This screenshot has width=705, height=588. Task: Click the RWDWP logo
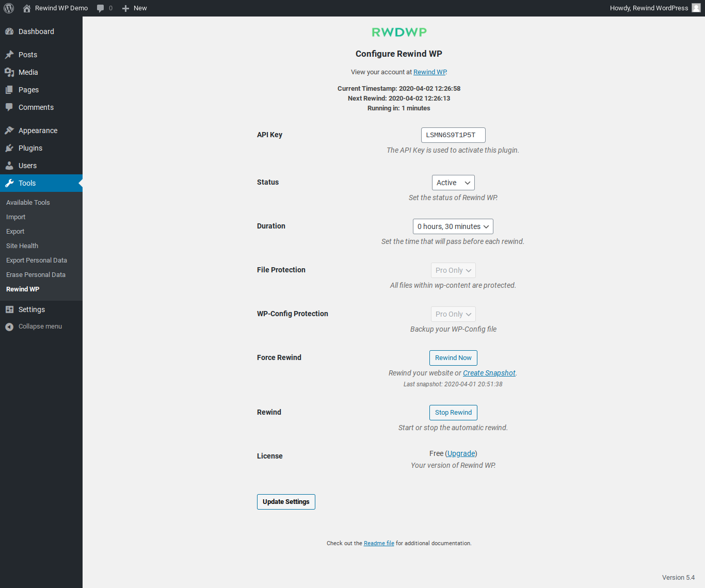coord(399,32)
